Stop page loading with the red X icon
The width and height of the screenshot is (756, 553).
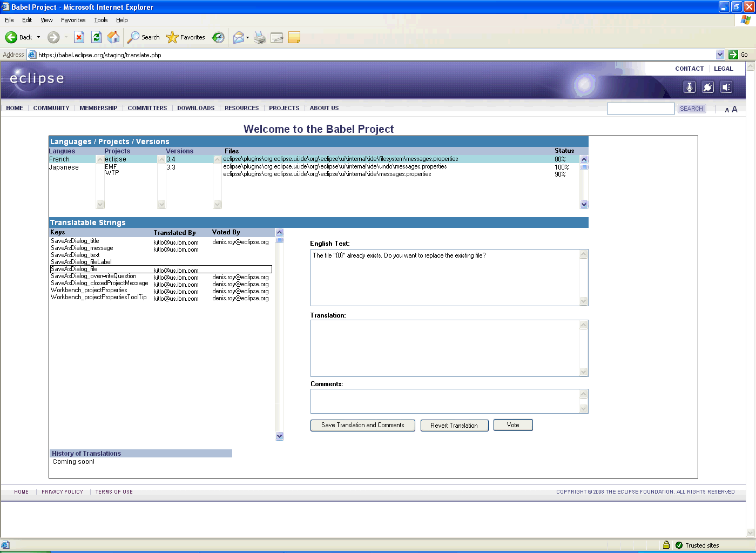(x=79, y=37)
